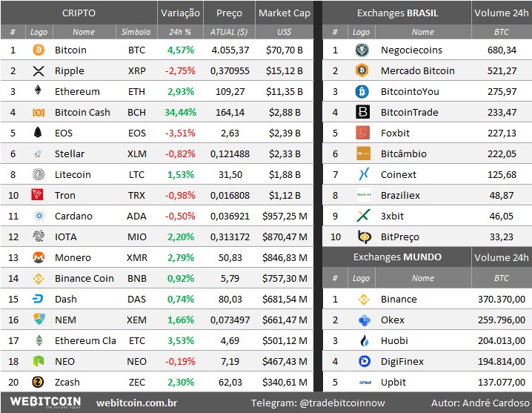Click the NEM logo icon
The width and height of the screenshot is (532, 413).
(x=39, y=319)
